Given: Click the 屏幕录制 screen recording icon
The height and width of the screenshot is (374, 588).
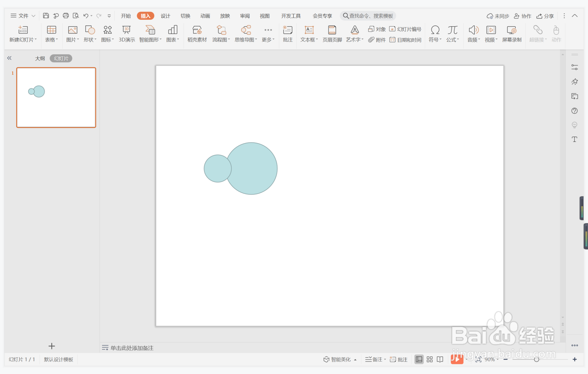Looking at the screenshot, I should pyautogui.click(x=512, y=34).
